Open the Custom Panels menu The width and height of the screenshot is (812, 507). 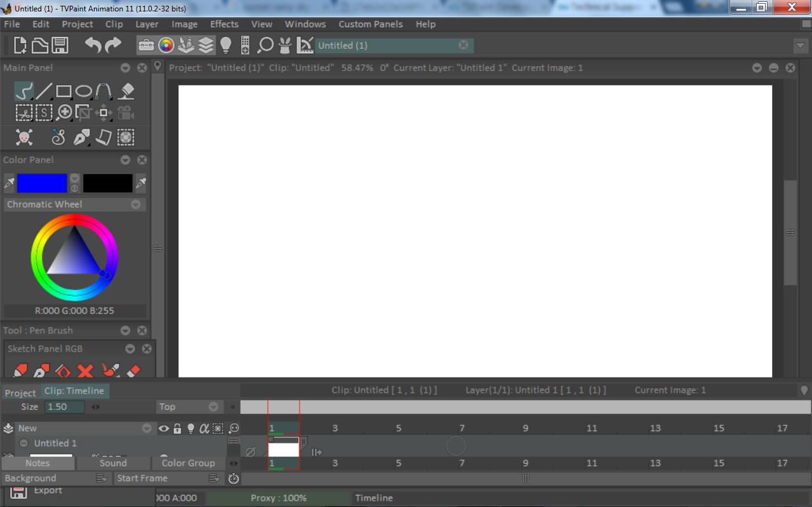[x=371, y=24]
